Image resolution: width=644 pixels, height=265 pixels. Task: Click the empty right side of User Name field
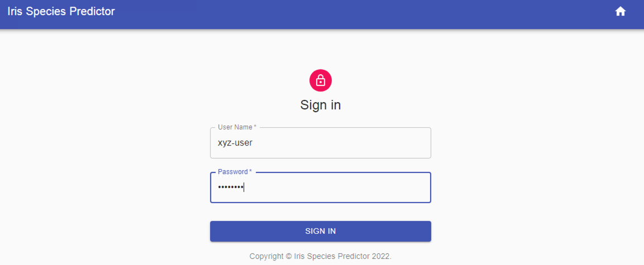(391, 143)
